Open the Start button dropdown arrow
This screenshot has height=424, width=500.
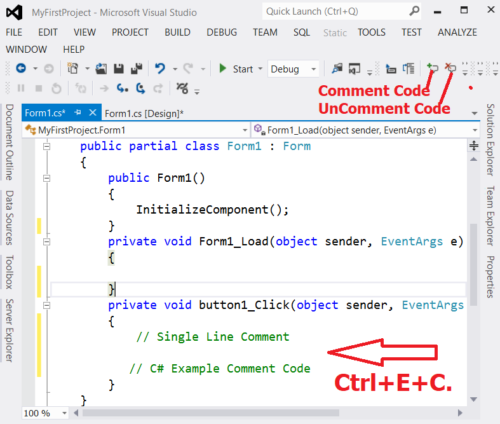pyautogui.click(x=260, y=69)
